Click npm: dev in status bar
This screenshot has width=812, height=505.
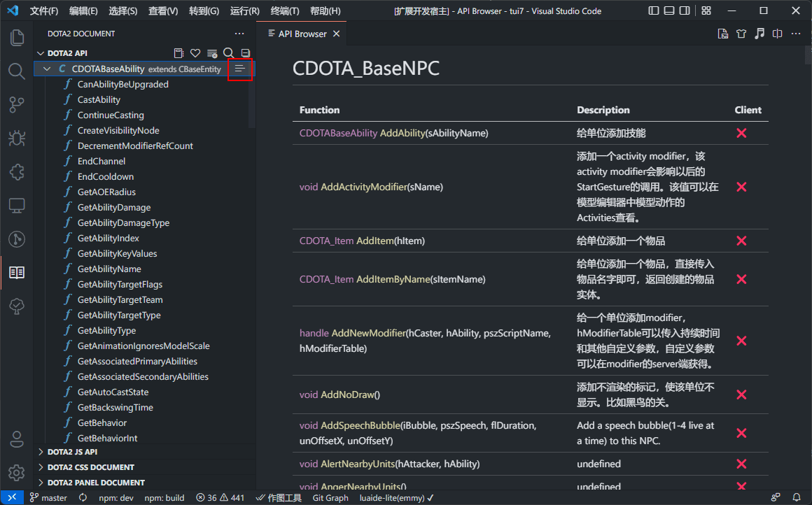tap(116, 498)
